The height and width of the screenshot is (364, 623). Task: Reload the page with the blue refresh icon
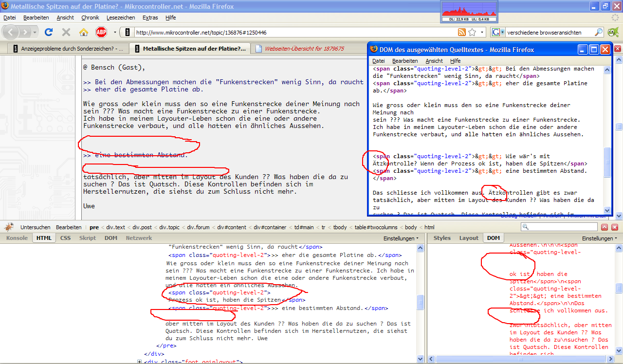coord(49,32)
